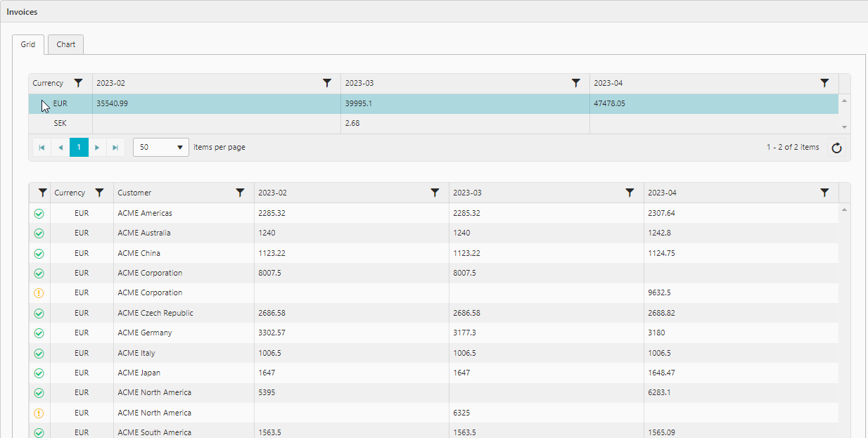Refresh the summary grid
The width and height of the screenshot is (868, 438).
tap(836, 148)
